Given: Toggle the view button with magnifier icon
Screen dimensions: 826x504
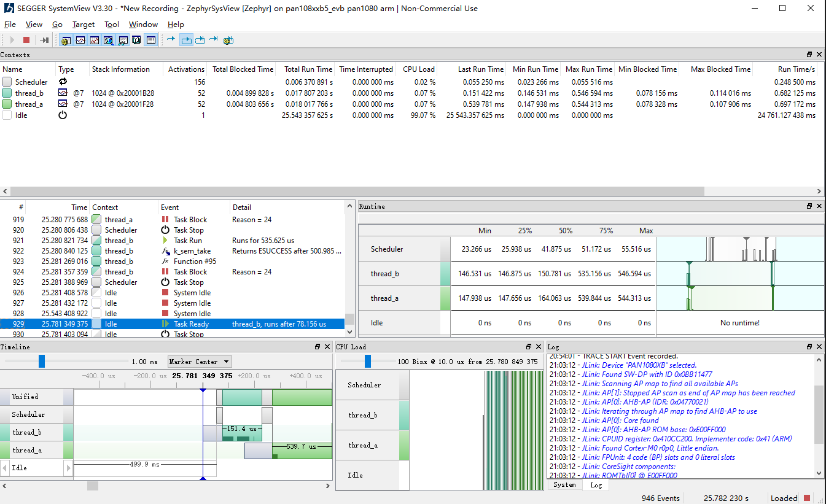Looking at the screenshot, I should tap(109, 40).
